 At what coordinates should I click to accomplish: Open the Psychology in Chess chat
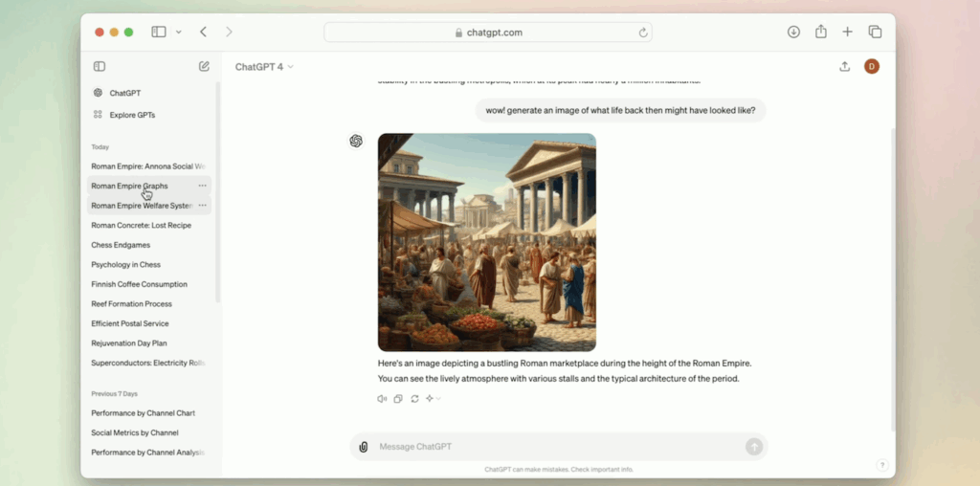pos(148,264)
